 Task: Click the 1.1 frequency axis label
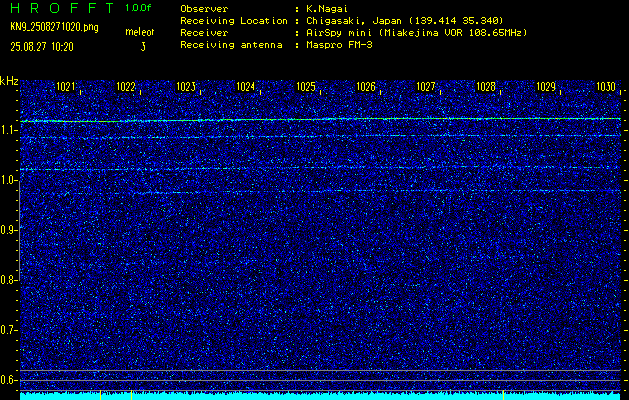point(7,130)
